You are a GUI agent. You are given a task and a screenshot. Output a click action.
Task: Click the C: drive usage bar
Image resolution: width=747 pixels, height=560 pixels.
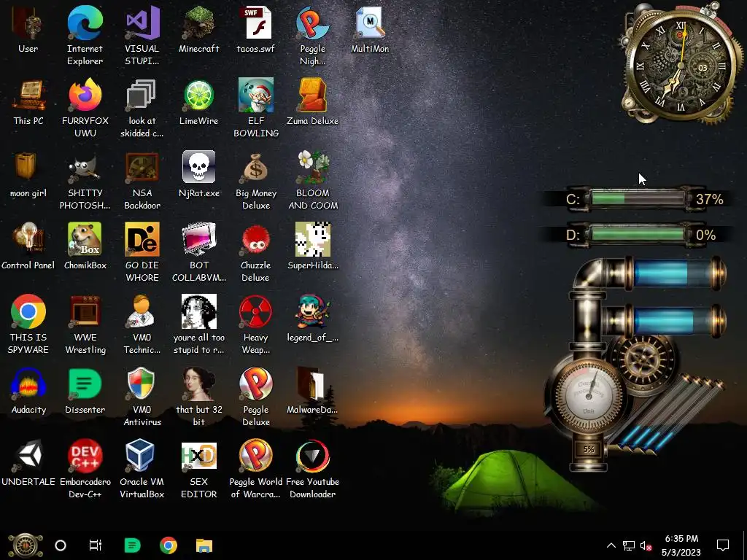pos(638,198)
